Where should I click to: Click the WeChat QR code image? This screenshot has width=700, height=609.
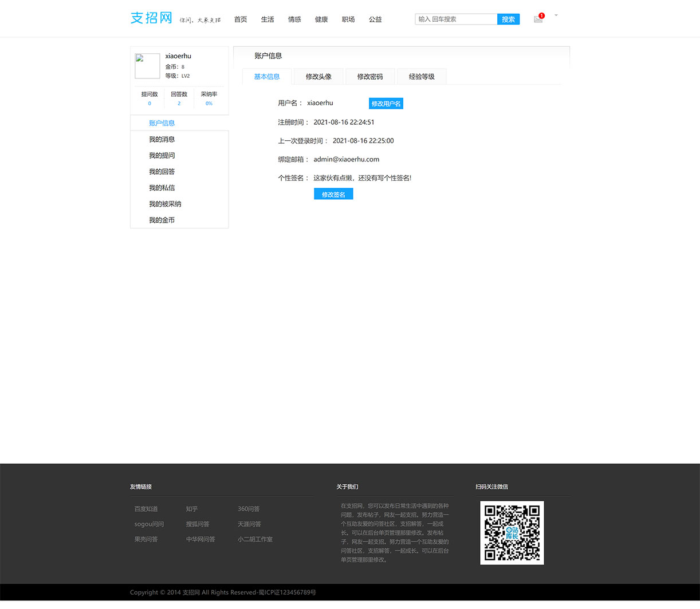tap(512, 532)
